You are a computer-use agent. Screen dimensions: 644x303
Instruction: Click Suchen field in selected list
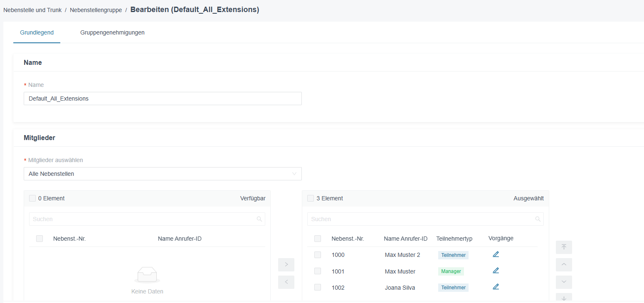click(x=425, y=219)
